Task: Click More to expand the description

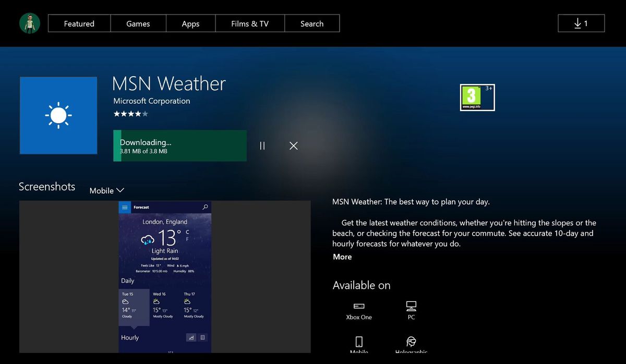Action: click(342, 257)
